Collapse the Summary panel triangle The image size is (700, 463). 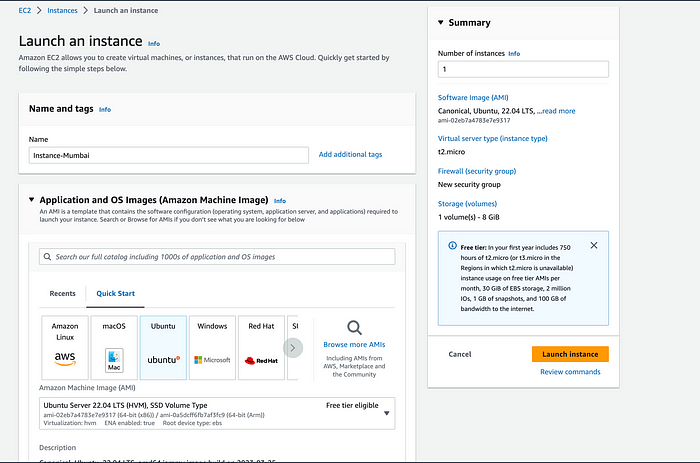point(441,22)
